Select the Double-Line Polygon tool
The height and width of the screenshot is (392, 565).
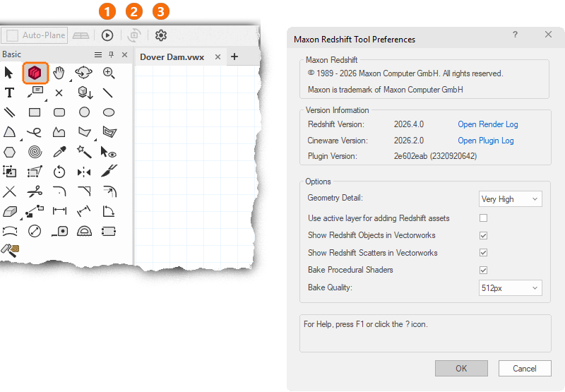coord(109,132)
